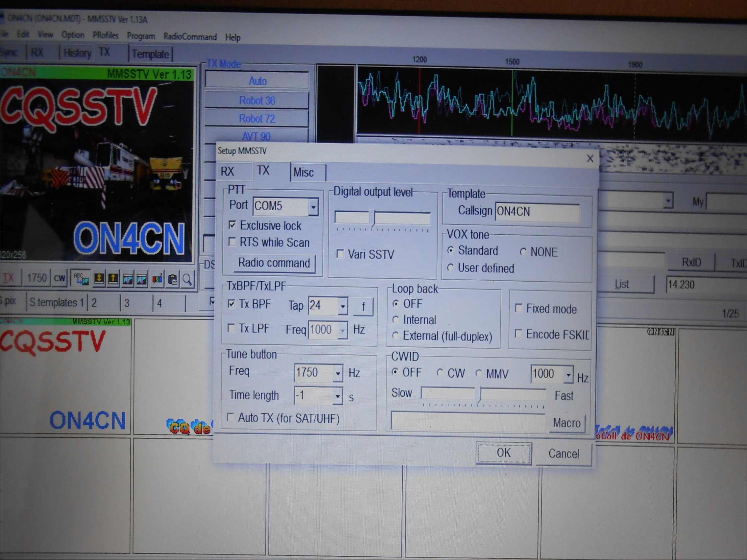Click the f filter button
The width and height of the screenshot is (747, 560).
tap(363, 307)
